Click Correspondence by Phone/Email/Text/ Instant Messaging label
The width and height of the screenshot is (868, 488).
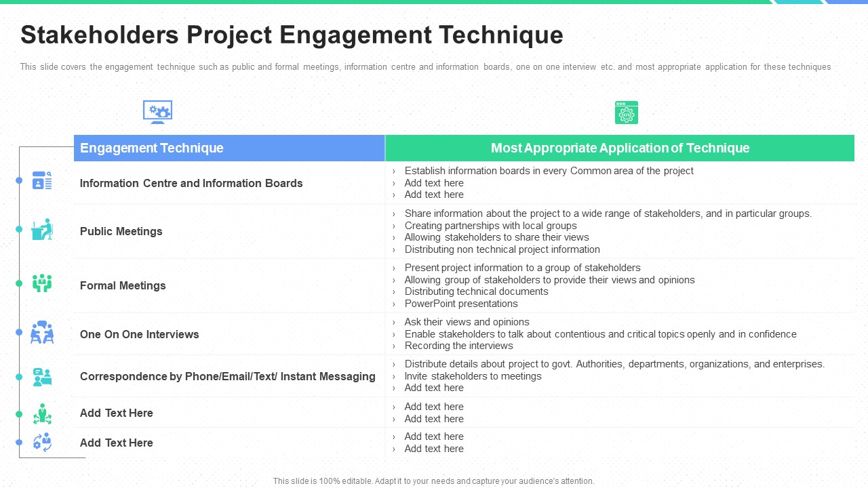228,376
